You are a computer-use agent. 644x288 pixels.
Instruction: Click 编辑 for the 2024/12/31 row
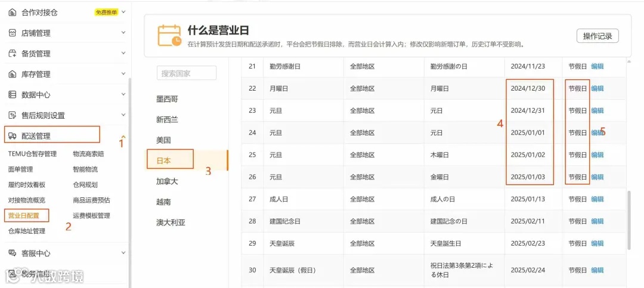coord(597,110)
